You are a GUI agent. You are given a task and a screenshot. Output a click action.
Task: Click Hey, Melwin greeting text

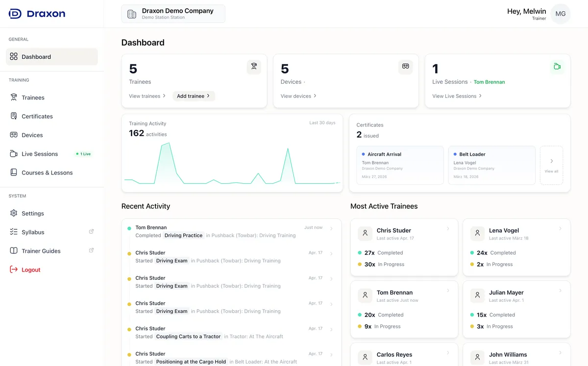[526, 11]
